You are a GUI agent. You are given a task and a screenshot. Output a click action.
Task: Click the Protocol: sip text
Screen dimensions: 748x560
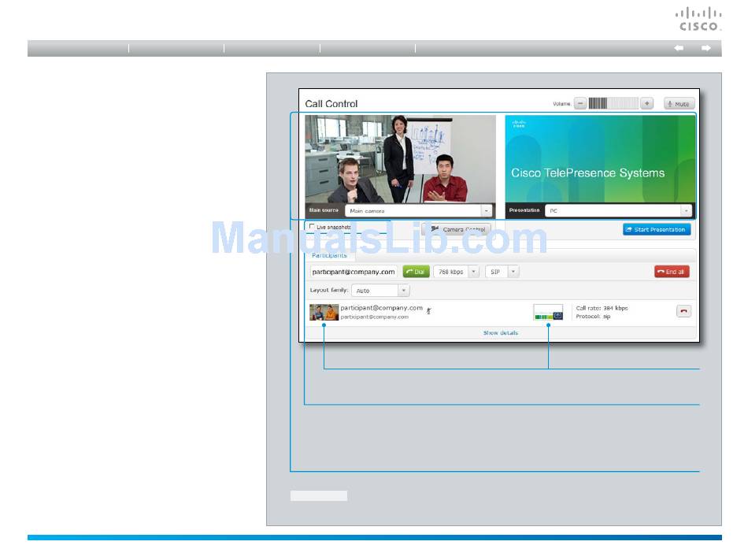(593, 317)
